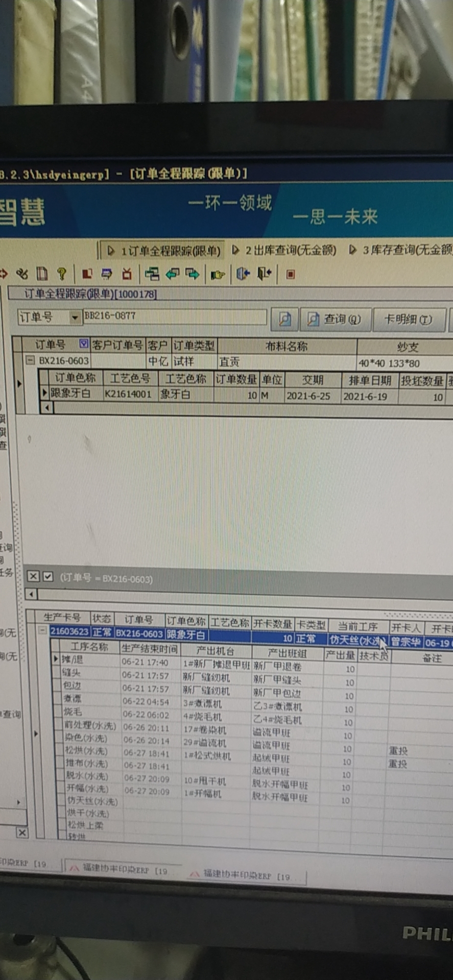Screen dimensions: 453x980
Task: Select the 缝头 process row
Action: click(71, 673)
